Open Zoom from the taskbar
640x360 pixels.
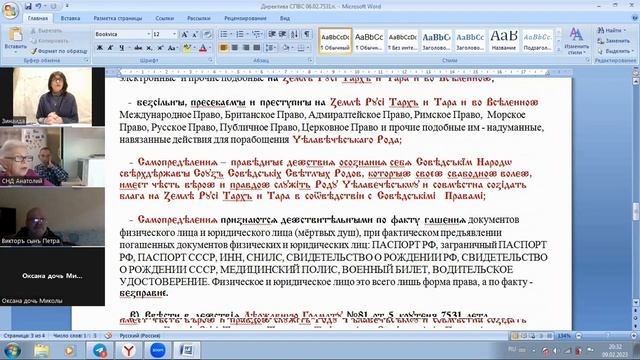[158, 350]
